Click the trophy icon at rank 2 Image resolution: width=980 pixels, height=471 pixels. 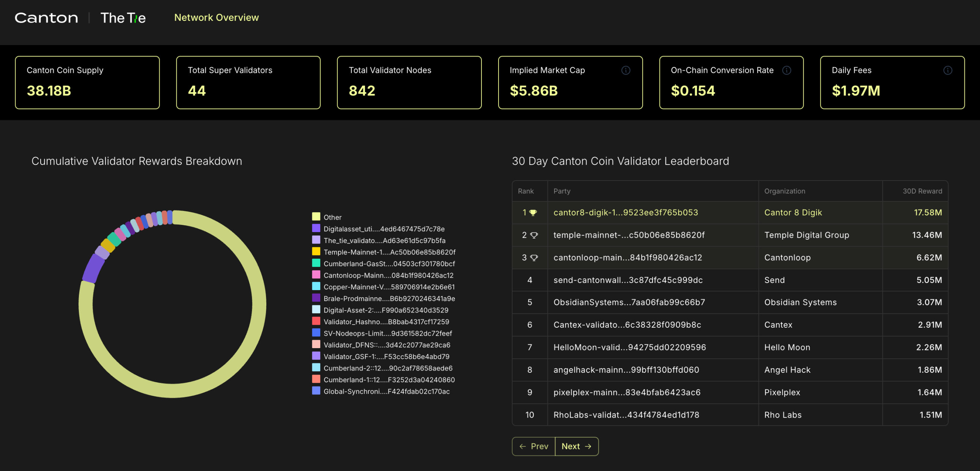coord(534,235)
